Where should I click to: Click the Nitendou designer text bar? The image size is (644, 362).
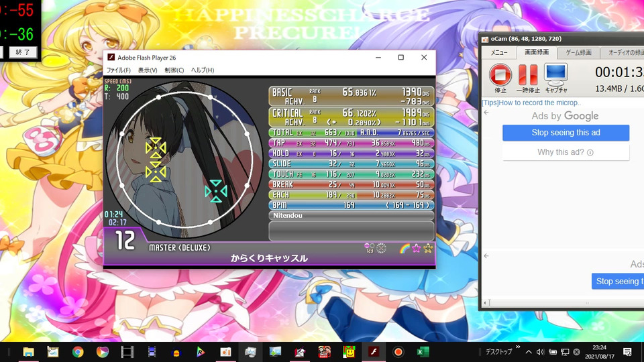pyautogui.click(x=352, y=215)
